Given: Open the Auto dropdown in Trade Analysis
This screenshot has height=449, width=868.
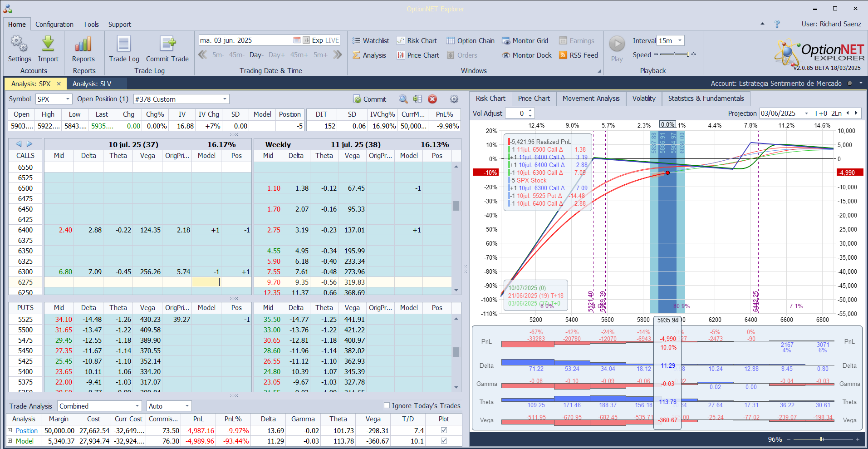Looking at the screenshot, I should pos(187,406).
